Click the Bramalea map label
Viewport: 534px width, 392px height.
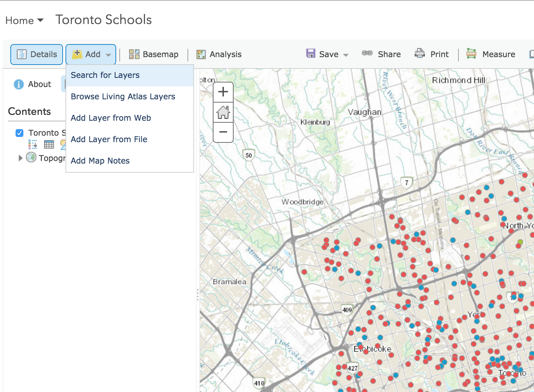(229, 282)
